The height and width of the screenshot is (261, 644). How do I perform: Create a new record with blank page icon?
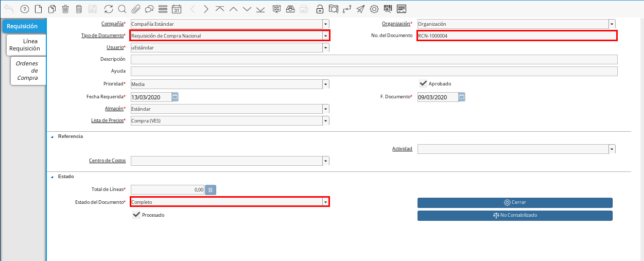point(38,9)
